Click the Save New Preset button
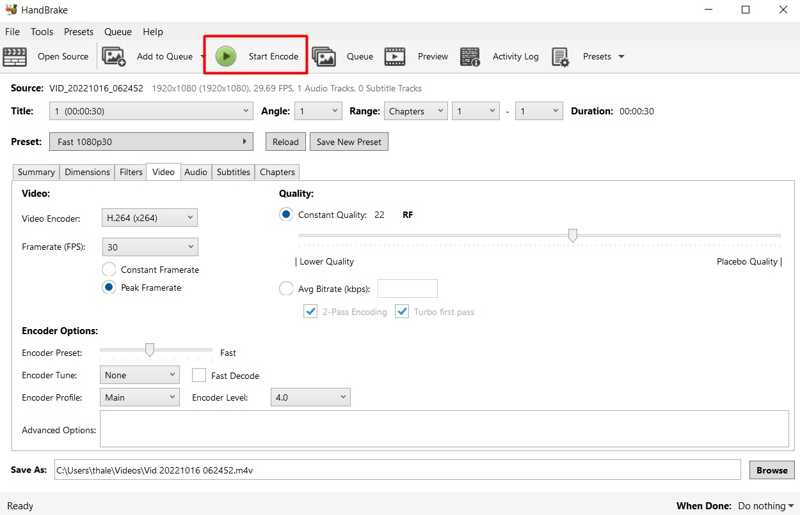The image size is (800, 515). click(348, 142)
